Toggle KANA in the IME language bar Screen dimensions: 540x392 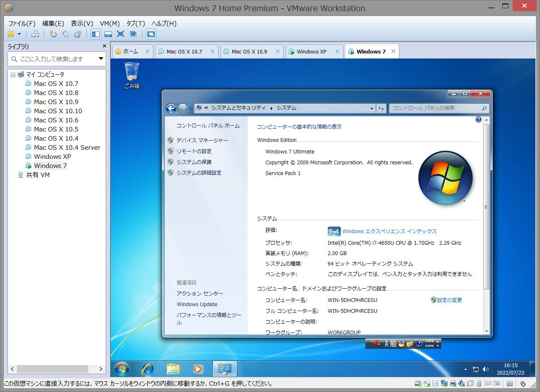429,346
